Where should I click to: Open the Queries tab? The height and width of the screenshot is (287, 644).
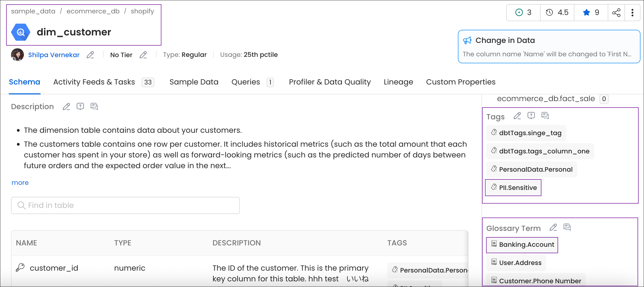pyautogui.click(x=245, y=82)
